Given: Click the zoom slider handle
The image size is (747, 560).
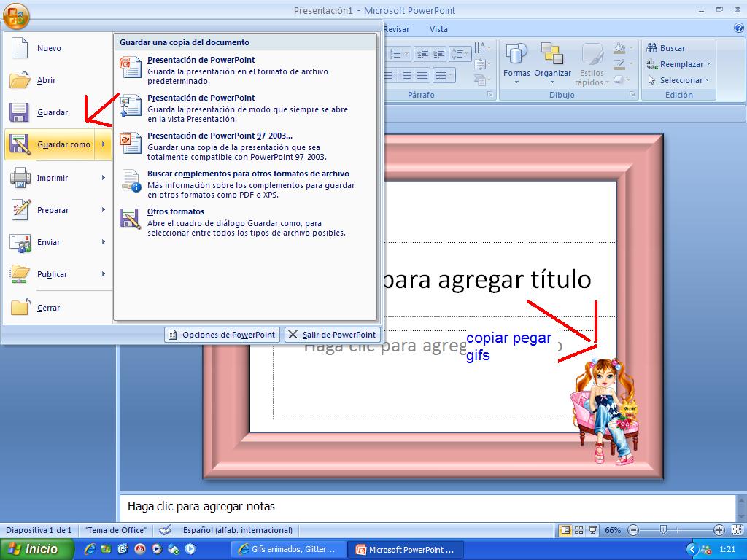Looking at the screenshot, I should tap(662, 529).
